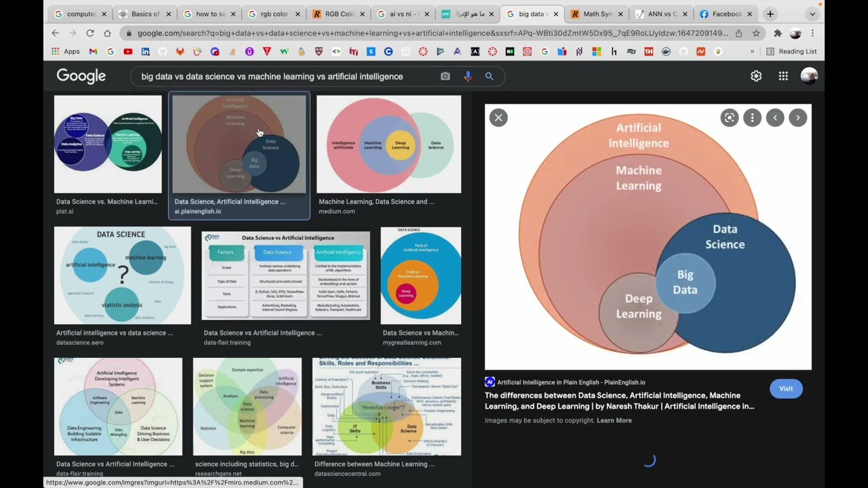Open the GitLab bookmark
Image resolution: width=868 pixels, height=488 pixels.
tap(180, 52)
